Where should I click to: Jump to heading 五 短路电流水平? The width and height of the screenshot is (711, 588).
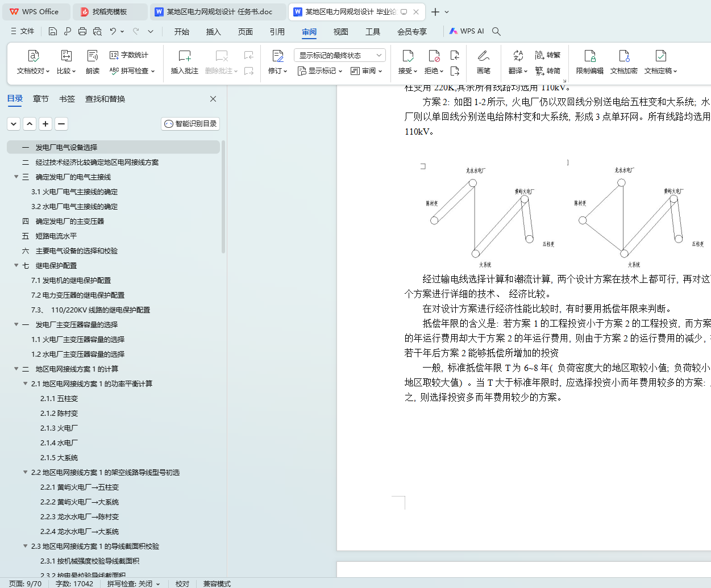49,236
